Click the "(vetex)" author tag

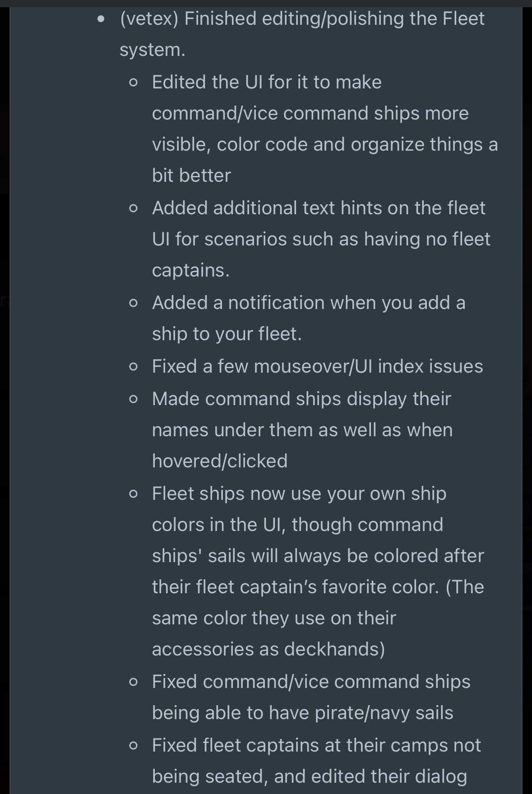[x=149, y=19]
